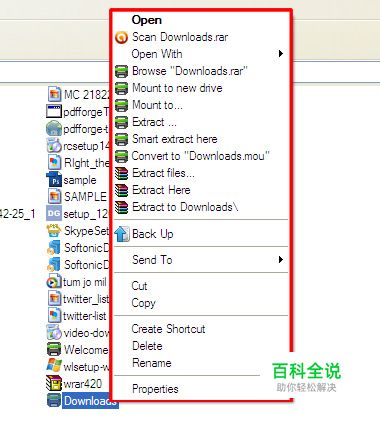Click the rcsetup14 installer icon
Image resolution: width=380 pixels, height=423 pixels.
(54, 146)
